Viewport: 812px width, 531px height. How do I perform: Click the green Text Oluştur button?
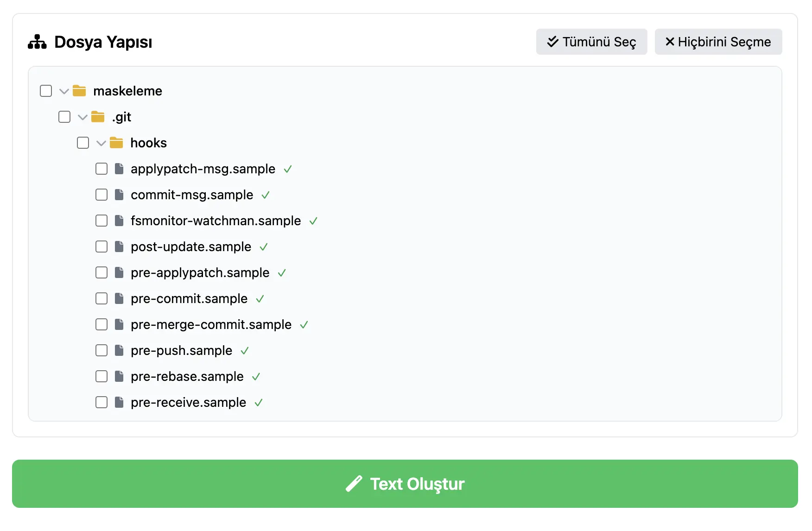click(x=405, y=484)
